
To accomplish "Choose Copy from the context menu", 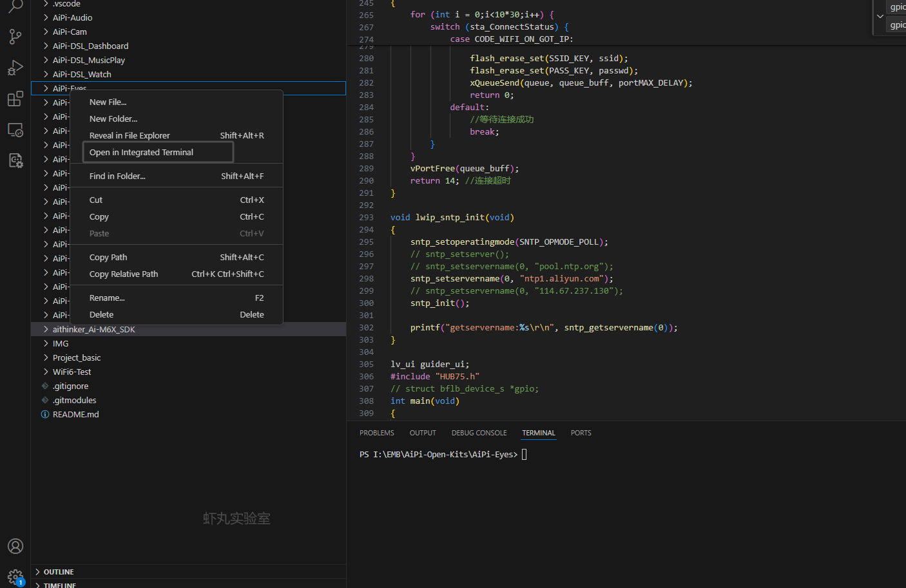I will (x=177, y=216).
